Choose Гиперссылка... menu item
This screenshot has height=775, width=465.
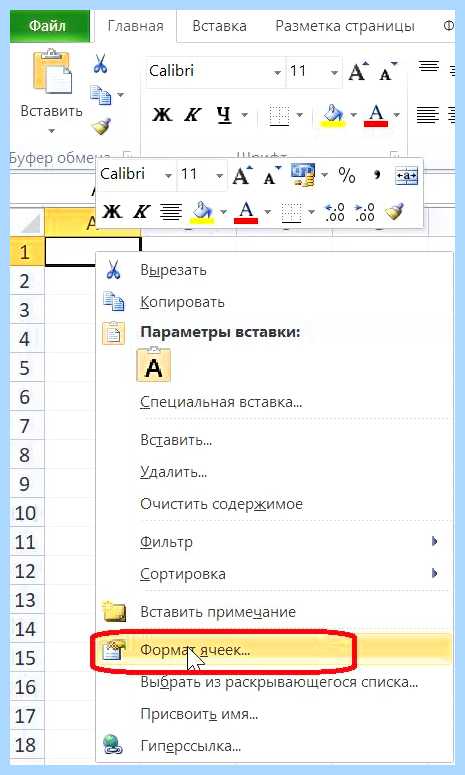point(275,746)
